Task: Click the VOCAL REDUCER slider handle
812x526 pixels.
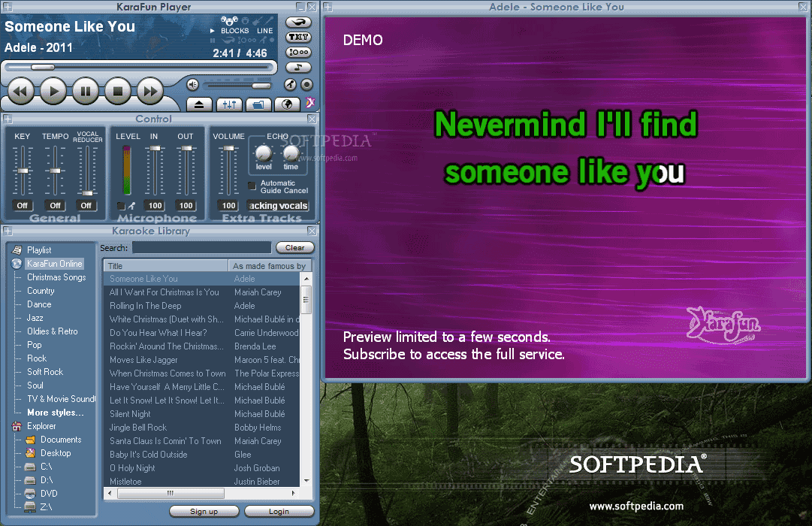Action: 88,193
